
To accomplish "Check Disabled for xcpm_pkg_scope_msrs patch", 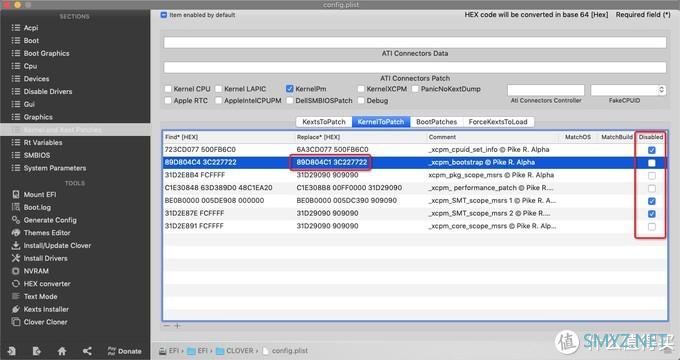I will pos(651,176).
